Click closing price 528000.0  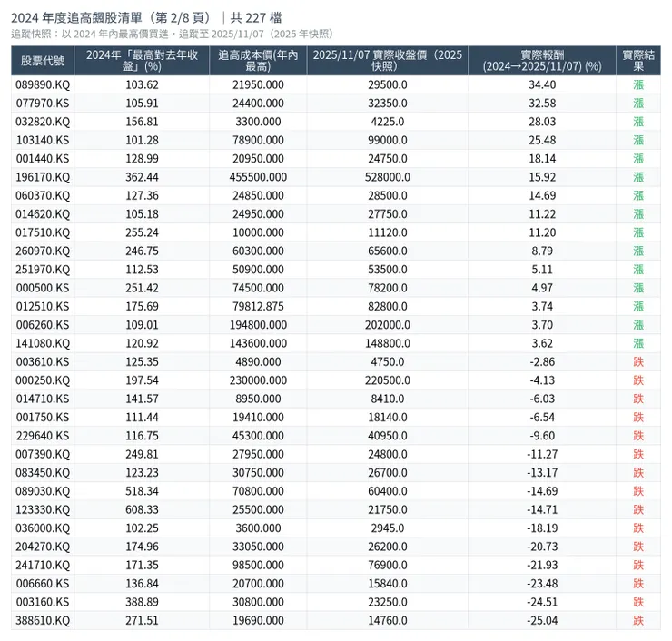point(388,177)
